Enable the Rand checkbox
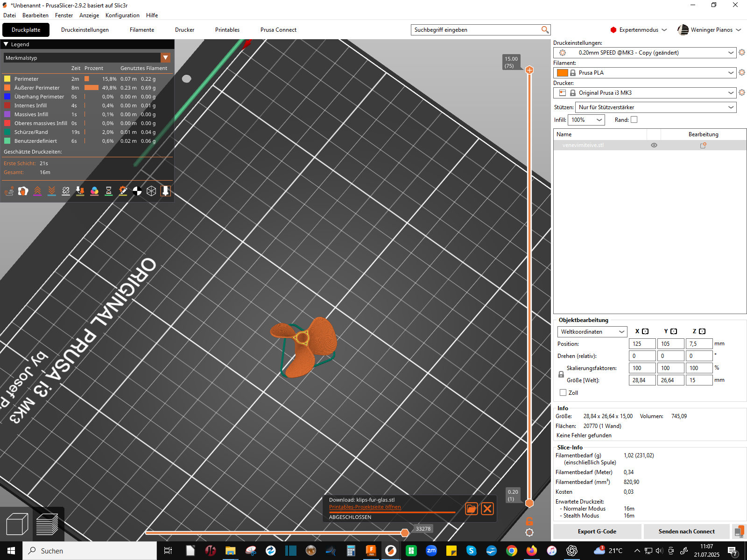This screenshot has width=747, height=560. pyautogui.click(x=634, y=120)
